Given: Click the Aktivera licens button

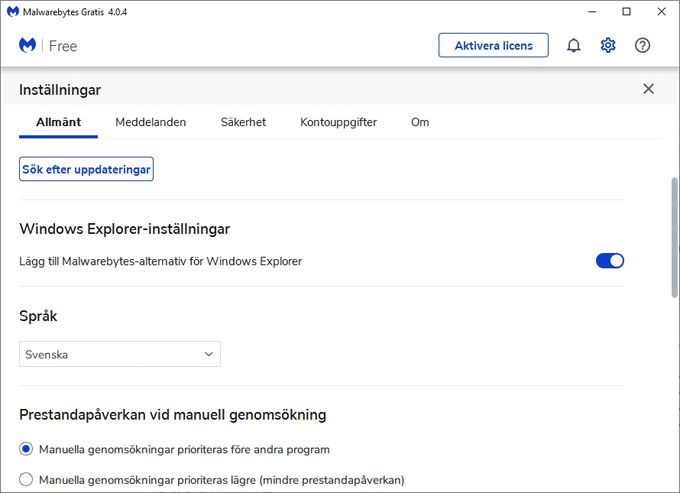Looking at the screenshot, I should [493, 45].
